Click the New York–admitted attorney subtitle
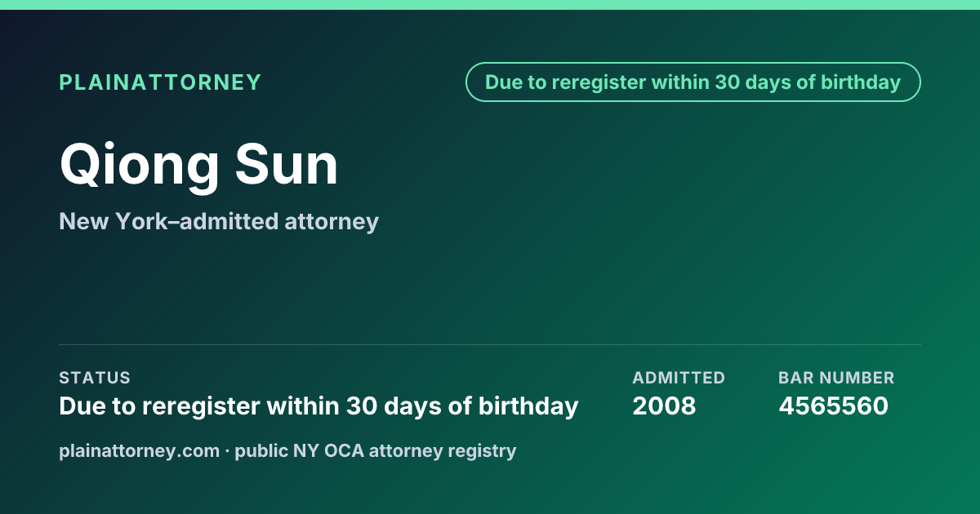The image size is (980, 514). pos(219,221)
